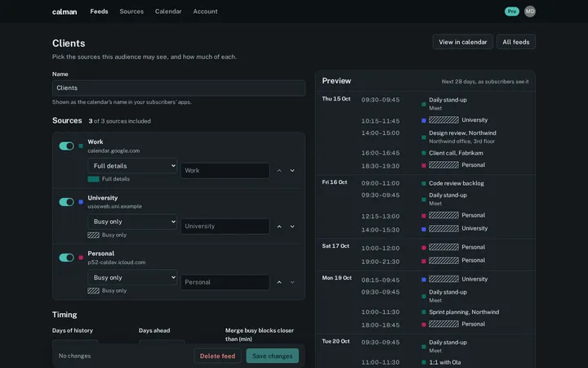Click the Pro plan badge

click(512, 11)
